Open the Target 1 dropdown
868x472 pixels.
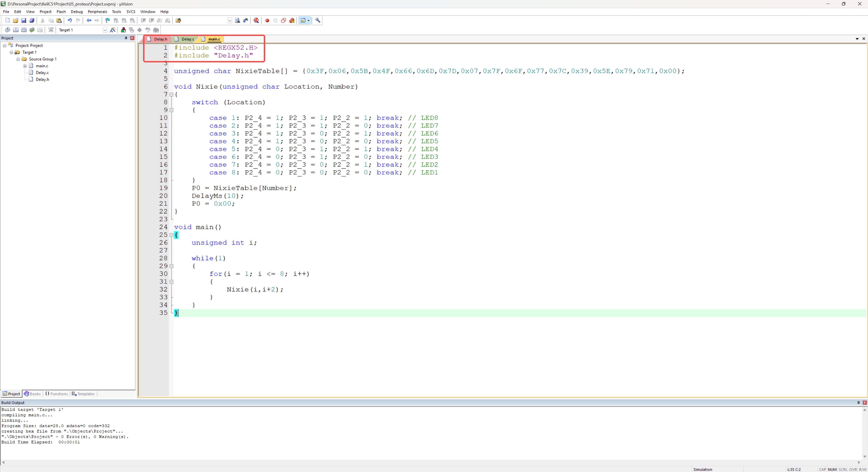(x=105, y=30)
